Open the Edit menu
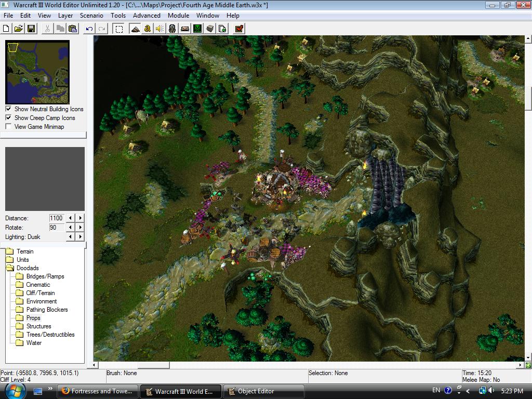The image size is (532, 399). pyautogui.click(x=25, y=16)
